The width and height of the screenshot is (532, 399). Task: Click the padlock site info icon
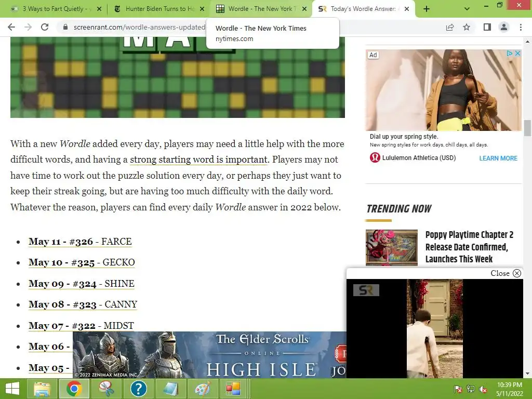click(x=65, y=27)
